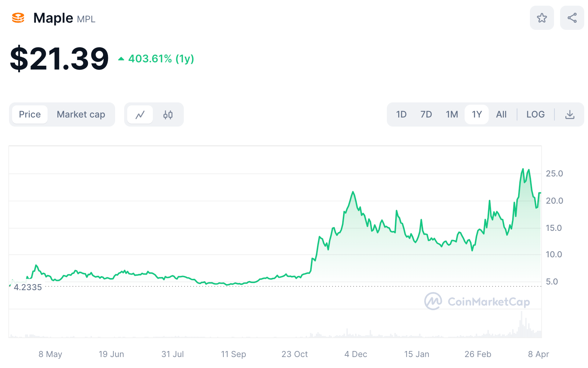This screenshot has height=368, width=588.
Task: Click the 19 Jun date label
Action: click(111, 354)
